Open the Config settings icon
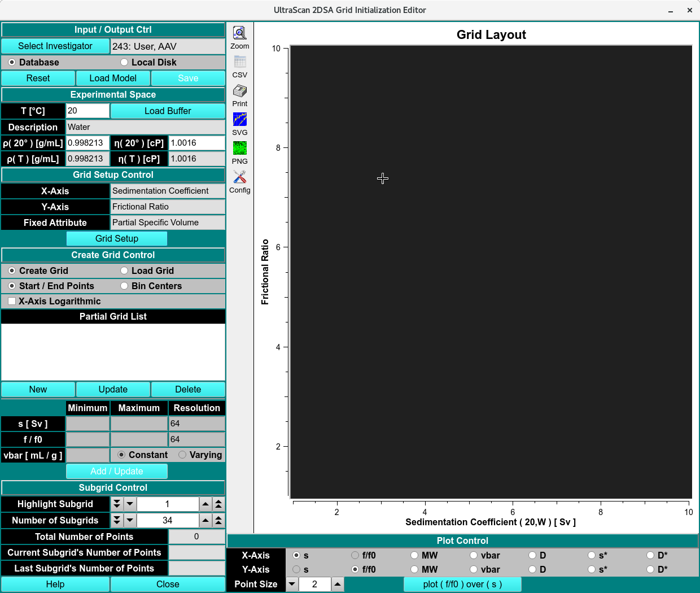The width and height of the screenshot is (700, 593). pyautogui.click(x=239, y=177)
